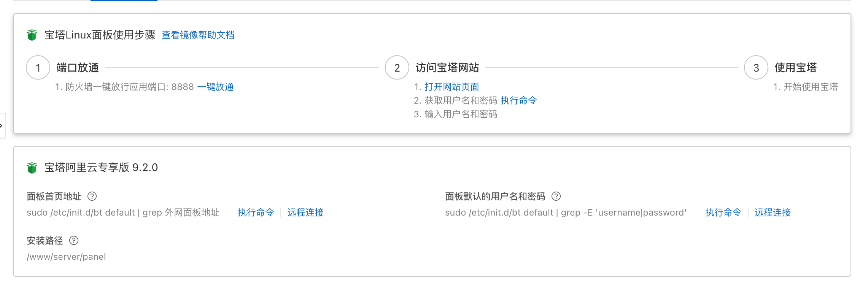
Task: Click the step 1 circle icon
Action: 38,68
